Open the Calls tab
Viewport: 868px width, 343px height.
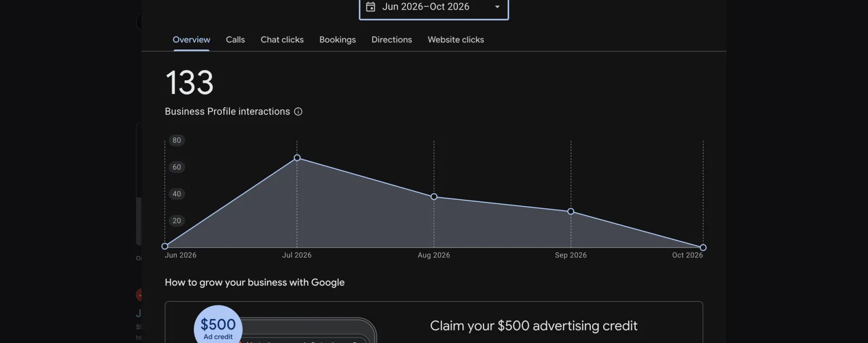tap(235, 40)
